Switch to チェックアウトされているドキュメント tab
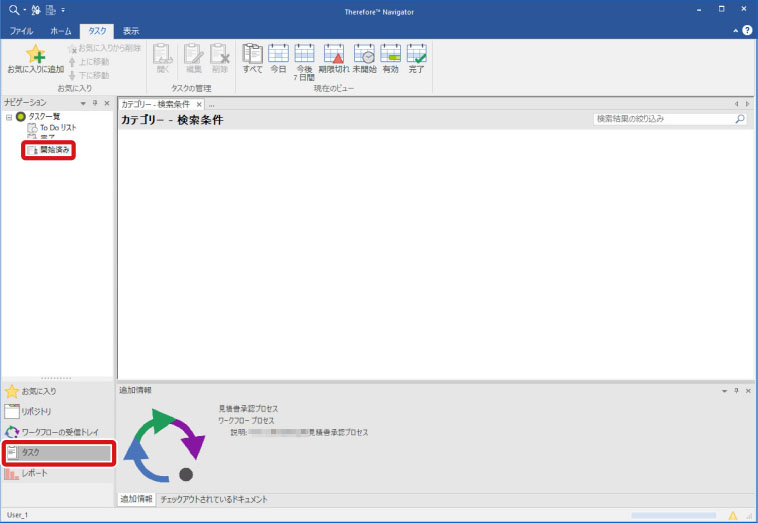Screen dimensions: 758x523 pyautogui.click(x=213, y=498)
